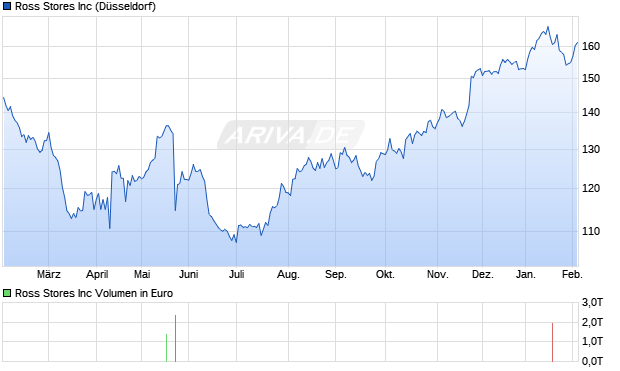Click the 2,0T volume axis value
This screenshot has width=620, height=371.
(592, 322)
